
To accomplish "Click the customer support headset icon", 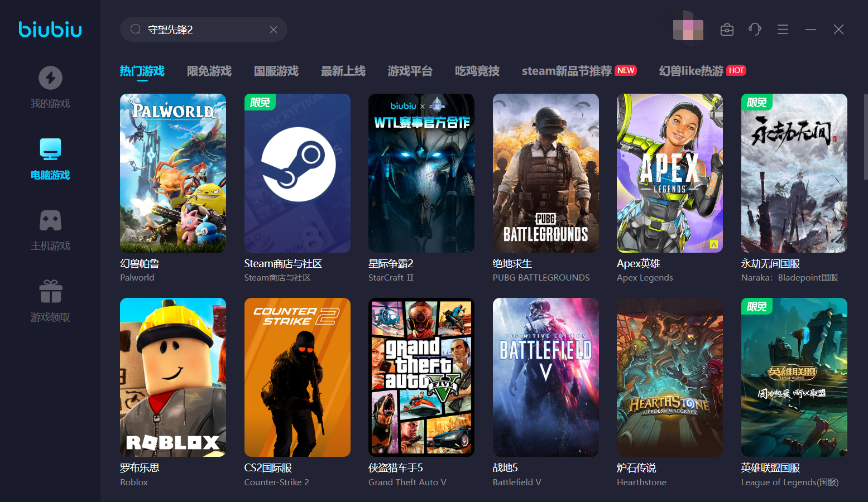I will pyautogui.click(x=755, y=30).
